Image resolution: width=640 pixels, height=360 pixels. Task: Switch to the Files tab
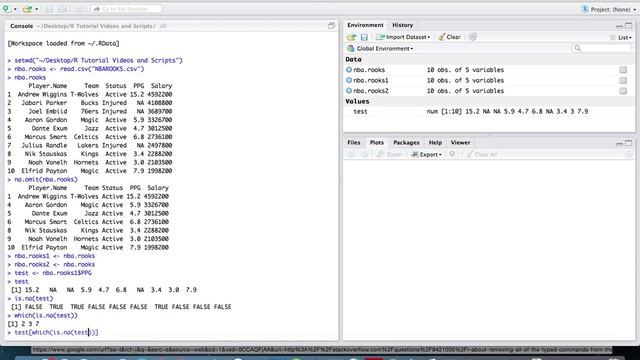point(353,142)
